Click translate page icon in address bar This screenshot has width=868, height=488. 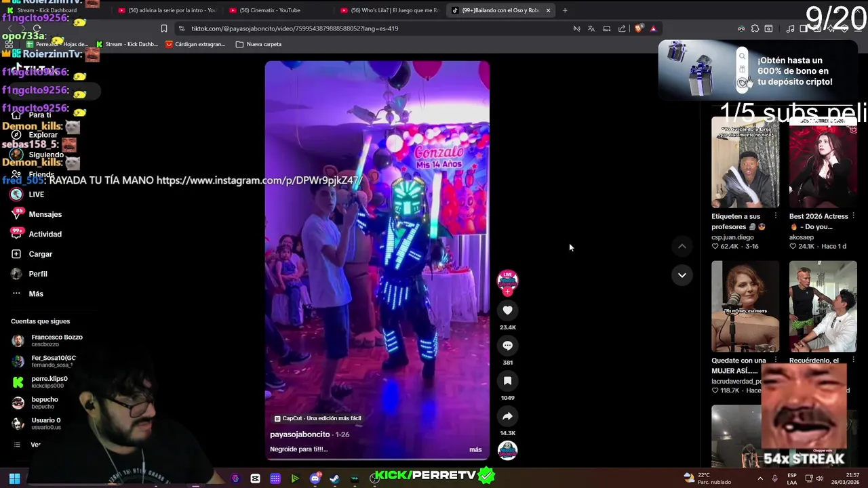pos(591,28)
